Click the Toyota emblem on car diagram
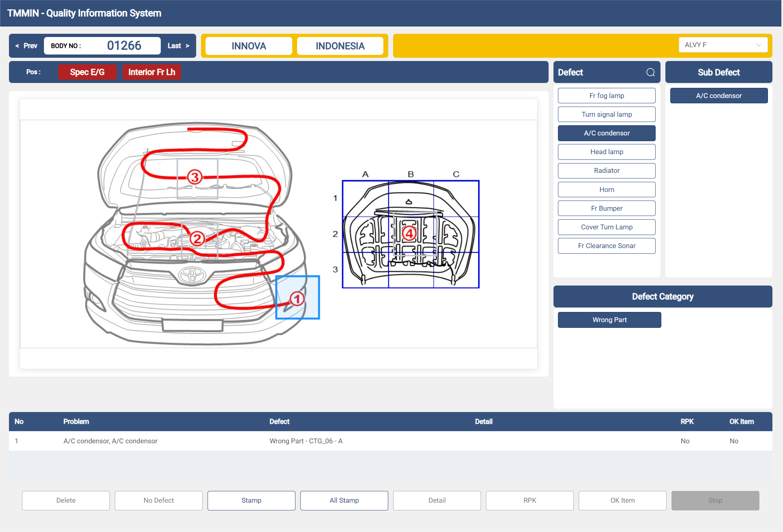 click(192, 275)
